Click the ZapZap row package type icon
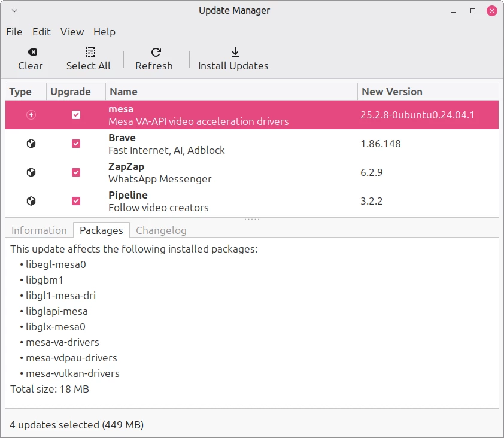 pyautogui.click(x=31, y=172)
